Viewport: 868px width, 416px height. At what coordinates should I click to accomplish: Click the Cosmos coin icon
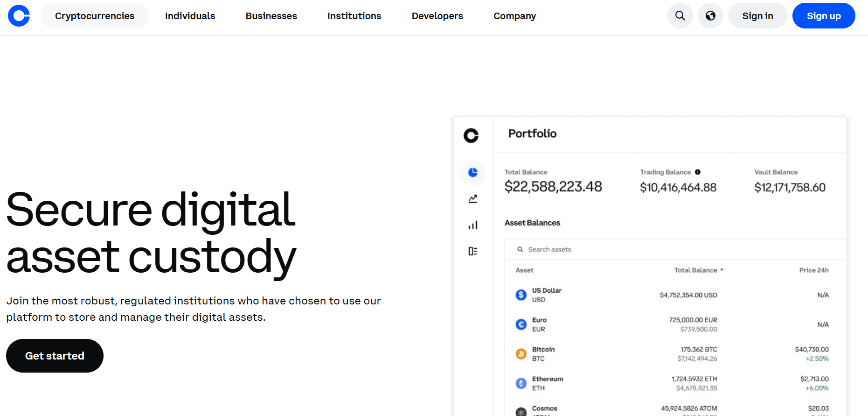pos(521,412)
